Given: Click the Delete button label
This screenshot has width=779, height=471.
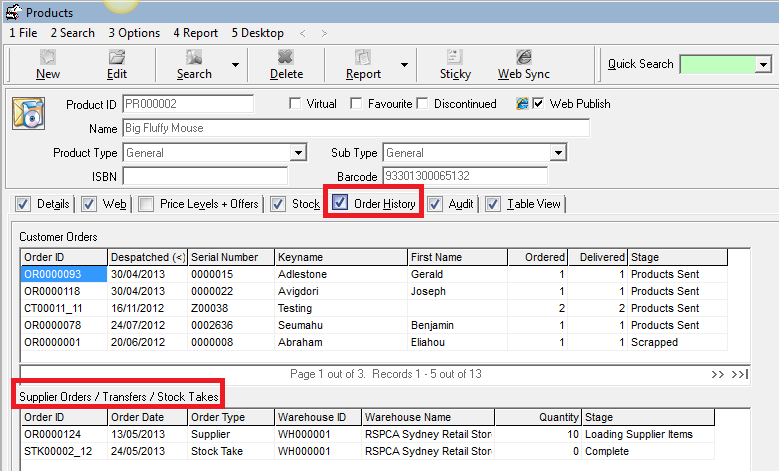Looking at the screenshot, I should pos(286,74).
